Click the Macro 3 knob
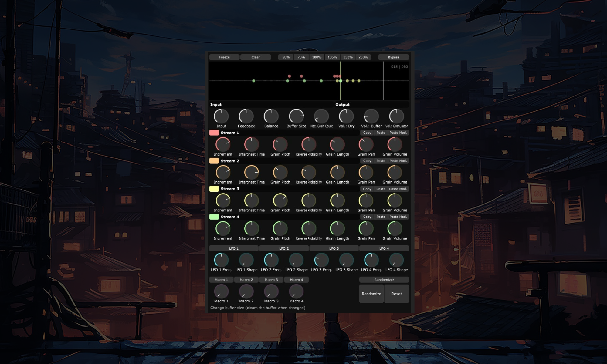607x364 pixels. (271, 292)
